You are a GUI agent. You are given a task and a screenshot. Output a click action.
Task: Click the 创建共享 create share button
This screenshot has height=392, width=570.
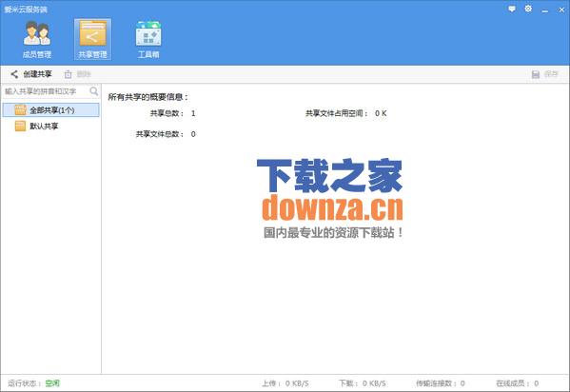(x=31, y=74)
